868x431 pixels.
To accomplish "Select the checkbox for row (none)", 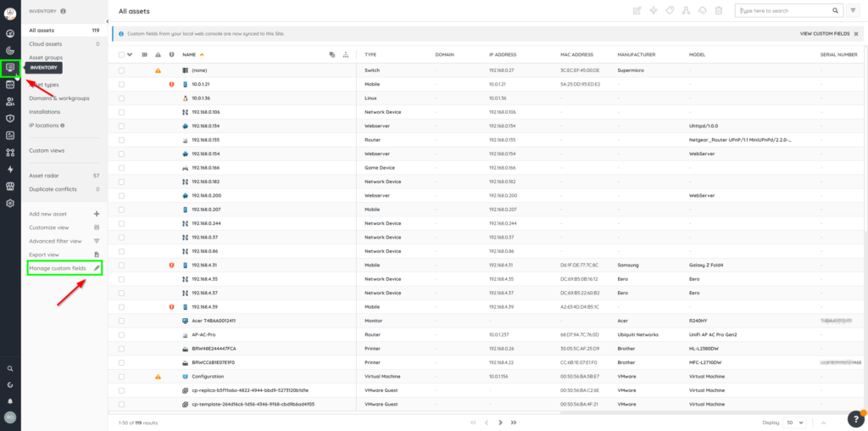I will pyautogui.click(x=122, y=70).
